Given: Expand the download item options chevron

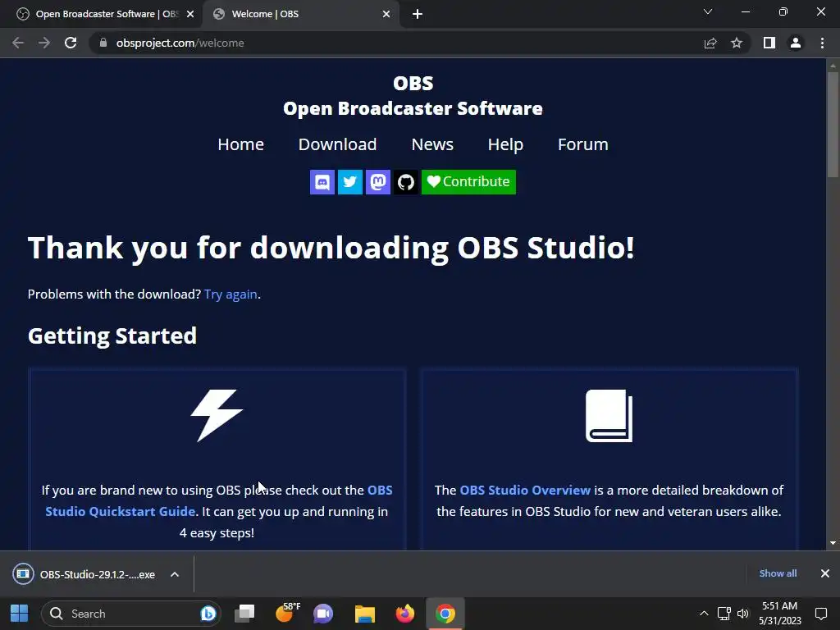Looking at the screenshot, I should (175, 574).
